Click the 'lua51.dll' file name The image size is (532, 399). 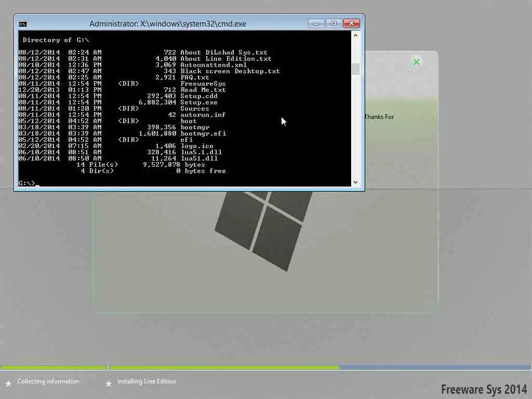tap(199, 158)
